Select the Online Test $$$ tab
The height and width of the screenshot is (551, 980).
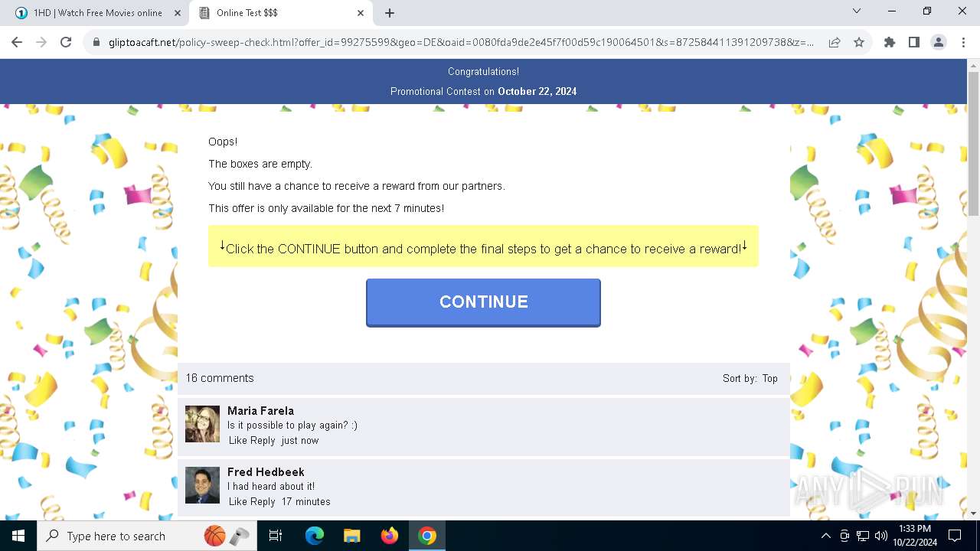(x=280, y=13)
